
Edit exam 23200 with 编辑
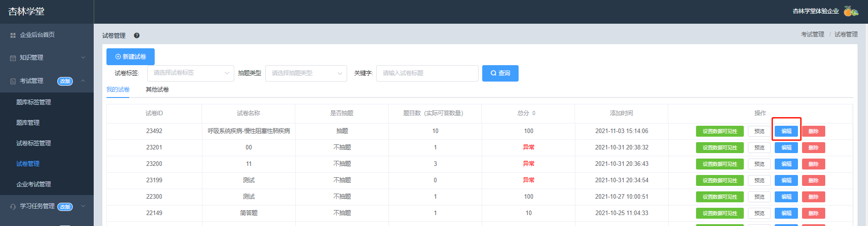[x=787, y=164]
